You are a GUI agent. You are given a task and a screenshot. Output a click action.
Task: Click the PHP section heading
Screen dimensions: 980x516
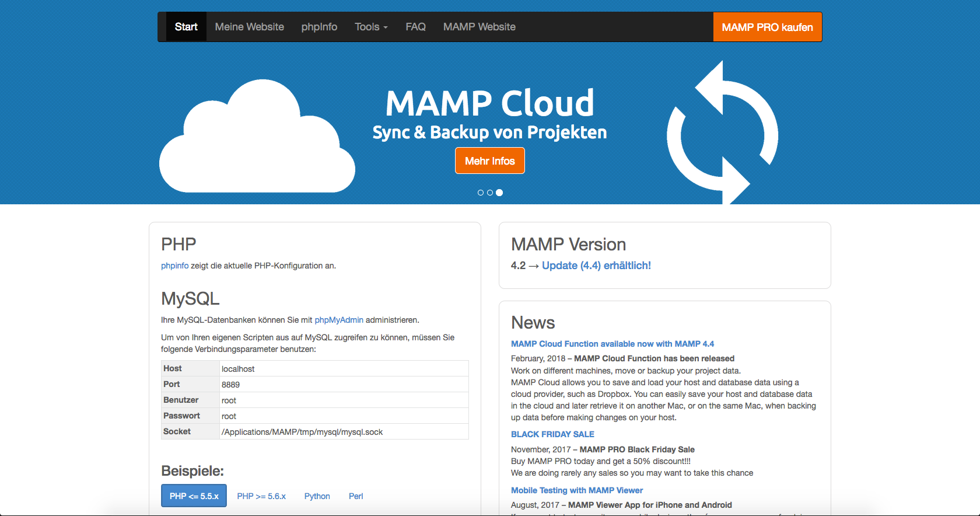click(x=178, y=244)
